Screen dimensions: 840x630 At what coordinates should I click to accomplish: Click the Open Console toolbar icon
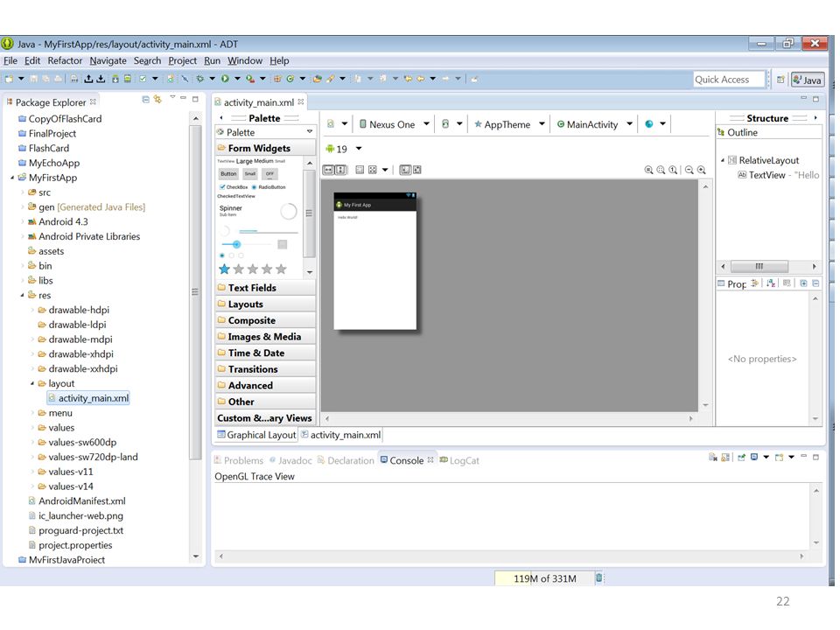[780, 458]
